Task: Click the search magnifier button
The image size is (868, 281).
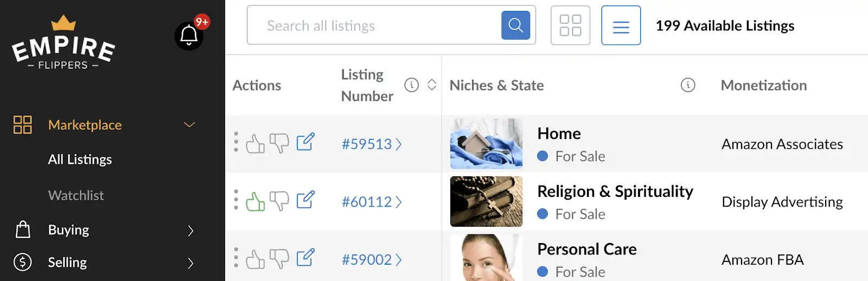Action: pyautogui.click(x=515, y=25)
